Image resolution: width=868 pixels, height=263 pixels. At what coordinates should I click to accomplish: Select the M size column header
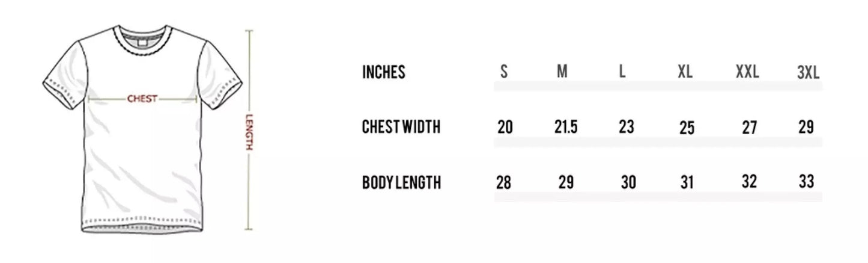562,72
